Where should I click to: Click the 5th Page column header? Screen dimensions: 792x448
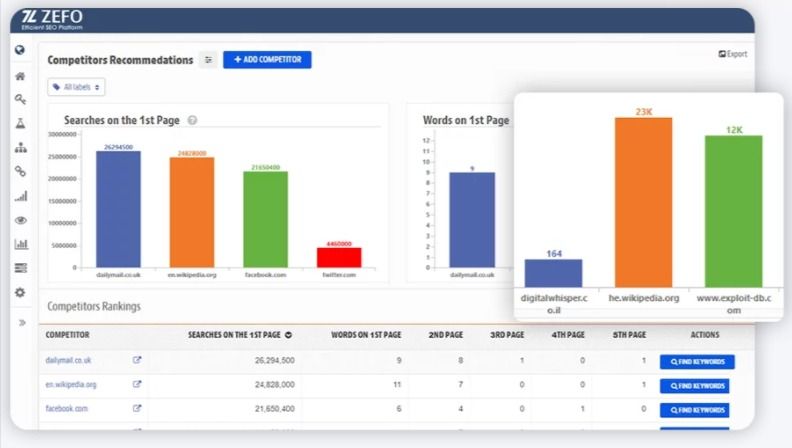(x=629, y=335)
